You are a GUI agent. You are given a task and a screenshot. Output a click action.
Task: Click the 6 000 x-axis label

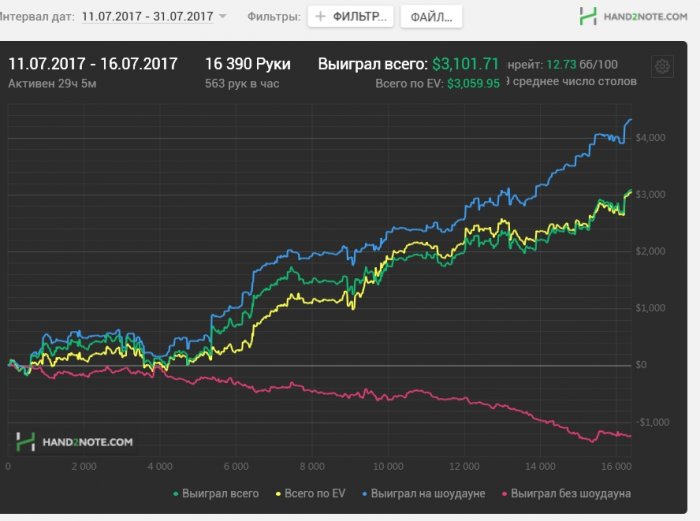(236, 467)
